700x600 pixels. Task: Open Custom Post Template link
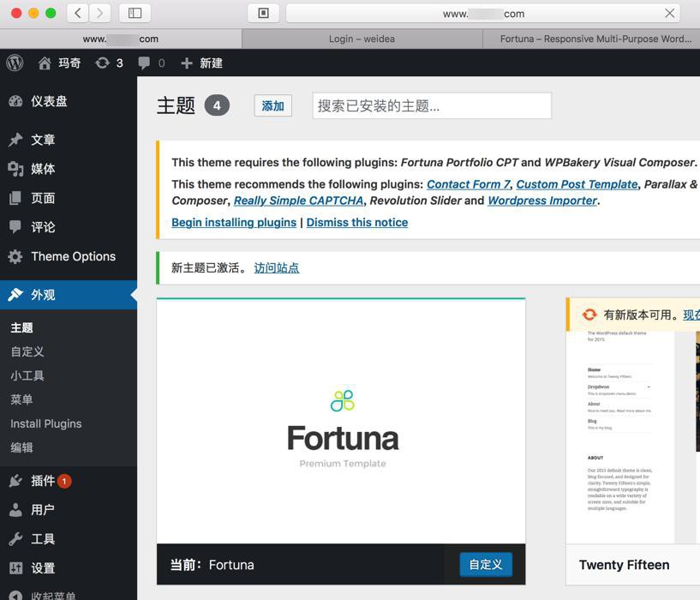[x=577, y=184]
